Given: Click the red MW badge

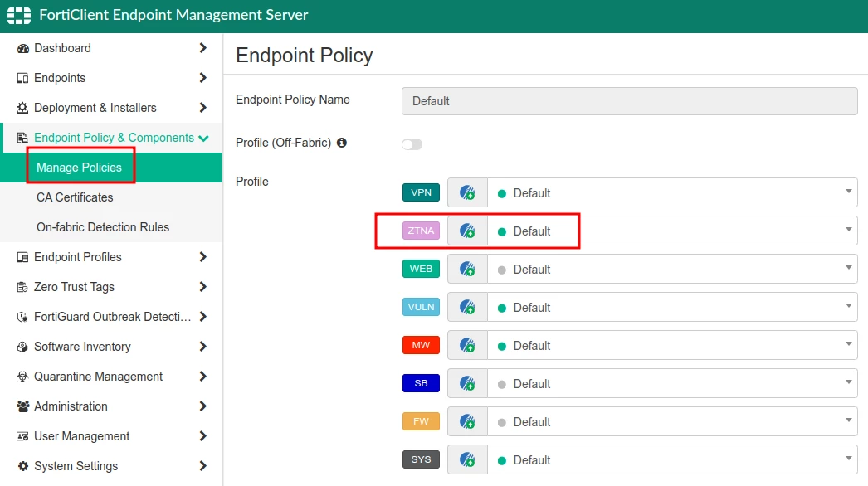Looking at the screenshot, I should 422,345.
